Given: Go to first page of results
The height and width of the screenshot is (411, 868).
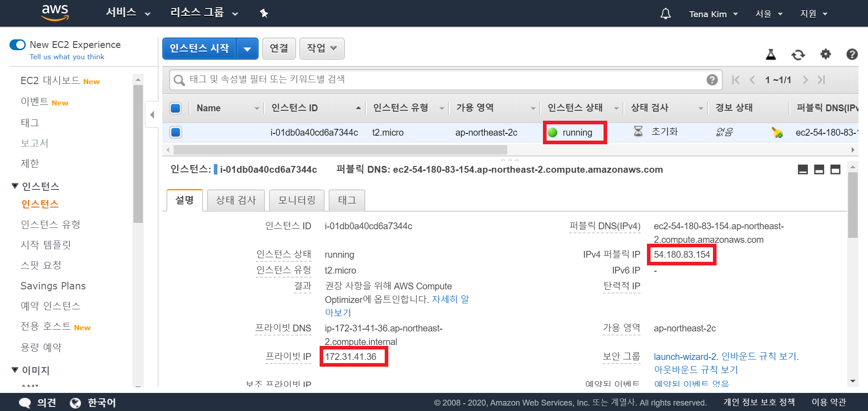Looking at the screenshot, I should 736,80.
